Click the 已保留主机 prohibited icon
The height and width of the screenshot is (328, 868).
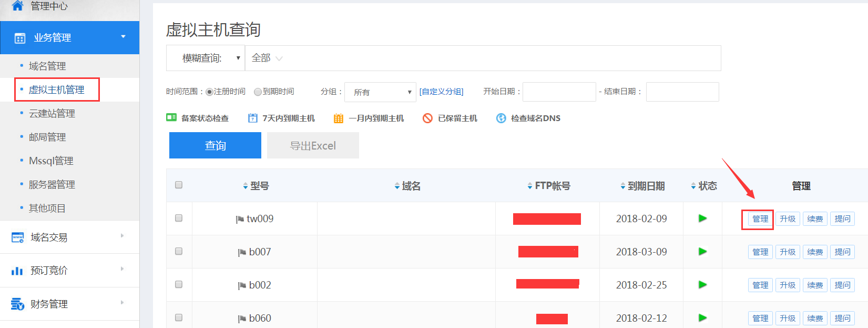[427, 118]
